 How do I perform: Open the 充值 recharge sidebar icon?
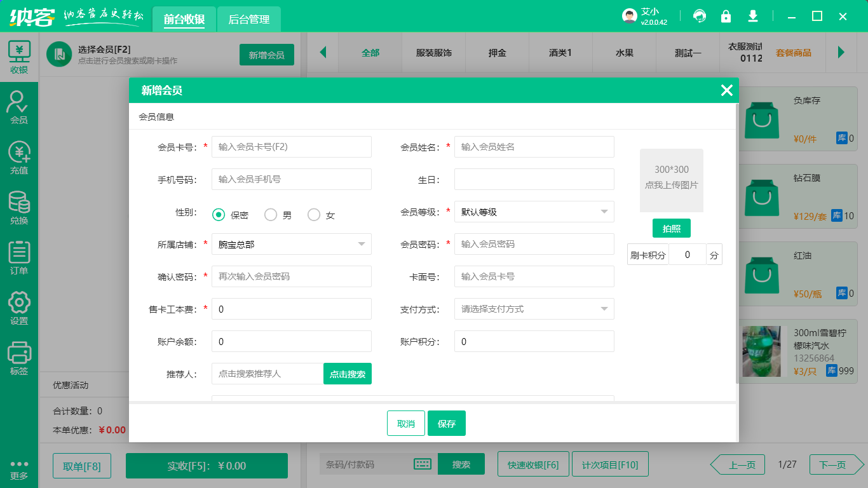click(x=19, y=158)
